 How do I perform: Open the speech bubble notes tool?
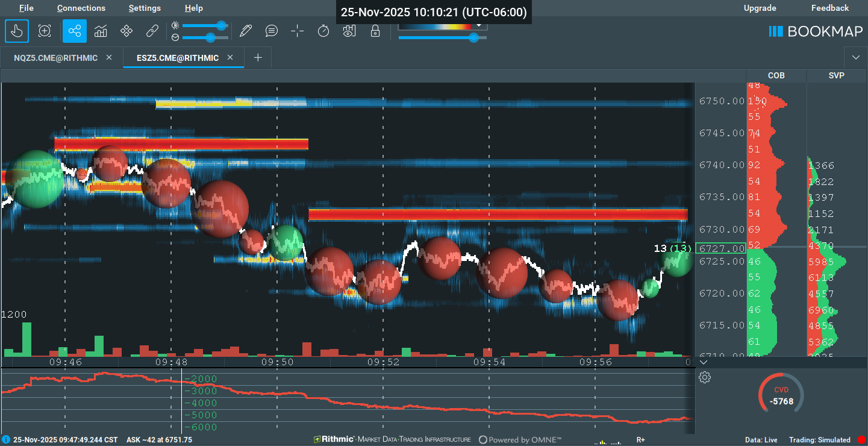point(272,31)
